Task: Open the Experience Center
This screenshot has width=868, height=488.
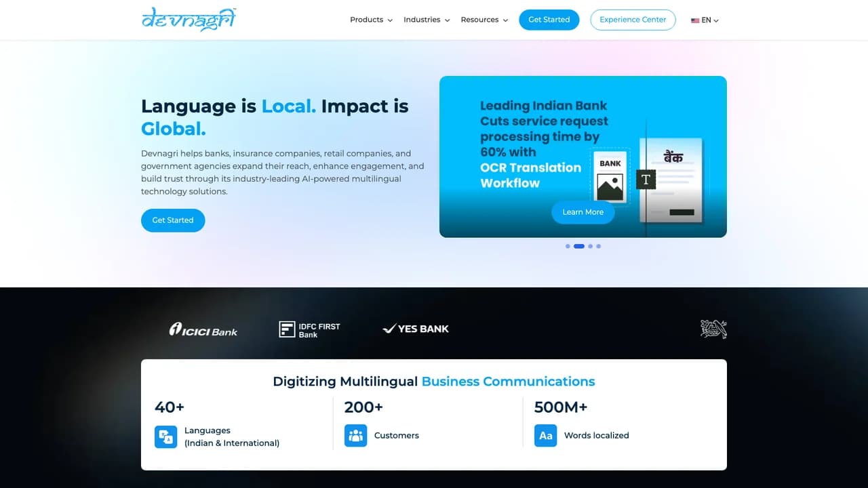Action: tap(633, 20)
